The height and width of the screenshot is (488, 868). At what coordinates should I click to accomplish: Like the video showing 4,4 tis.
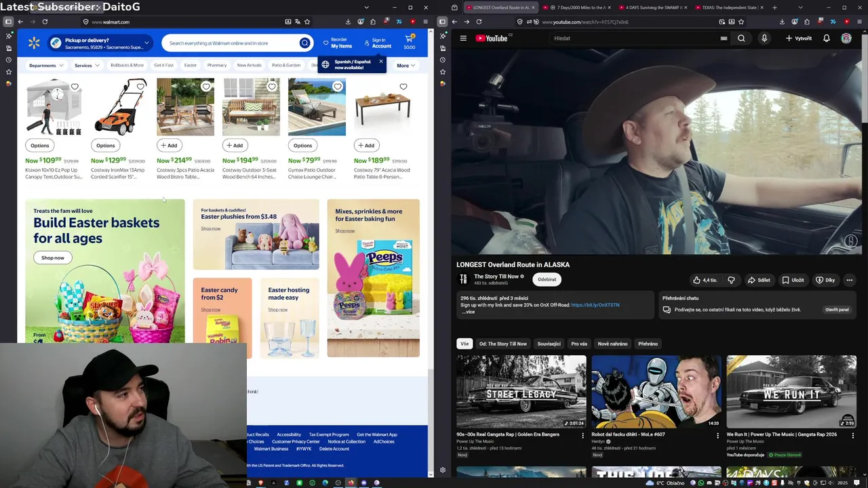click(705, 280)
